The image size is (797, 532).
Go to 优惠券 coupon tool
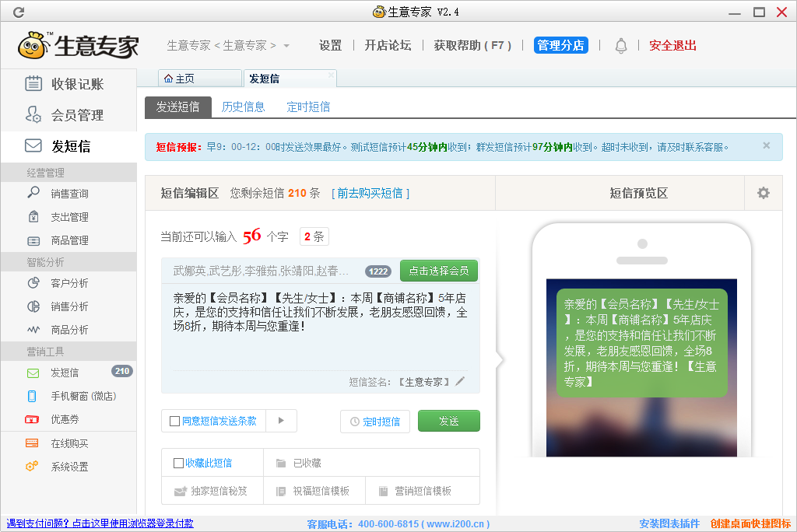pyautogui.click(x=65, y=419)
